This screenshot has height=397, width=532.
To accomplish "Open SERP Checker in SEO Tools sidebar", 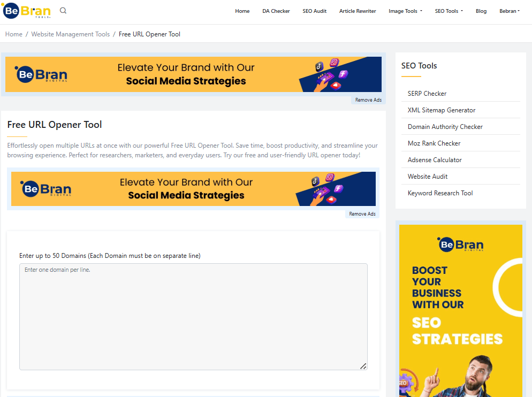I will click(427, 94).
